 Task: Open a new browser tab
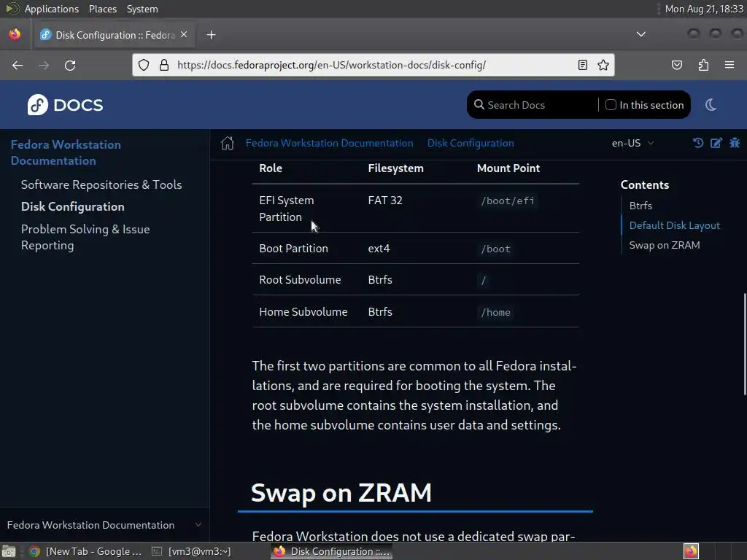click(x=212, y=35)
